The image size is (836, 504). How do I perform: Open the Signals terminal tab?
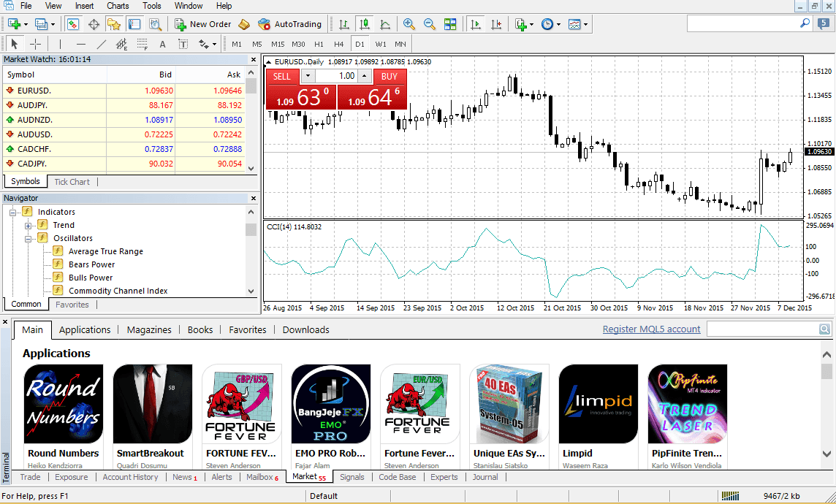pyautogui.click(x=352, y=477)
